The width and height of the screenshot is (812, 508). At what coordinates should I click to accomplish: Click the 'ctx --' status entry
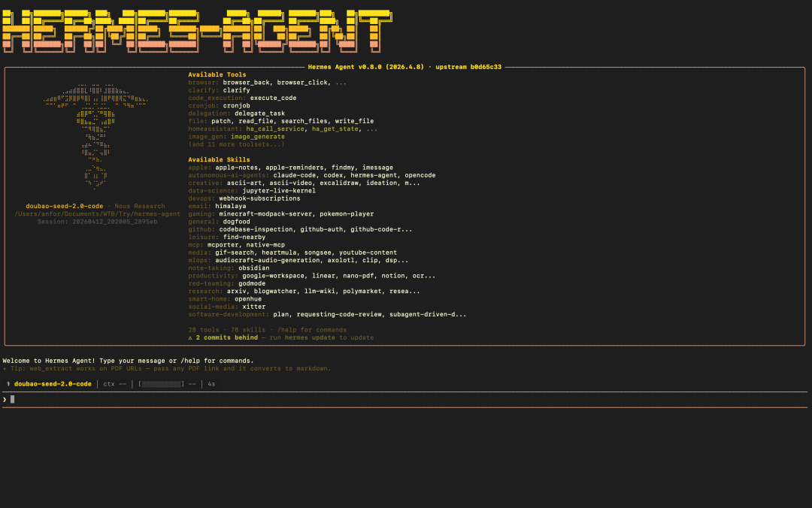(x=114, y=384)
